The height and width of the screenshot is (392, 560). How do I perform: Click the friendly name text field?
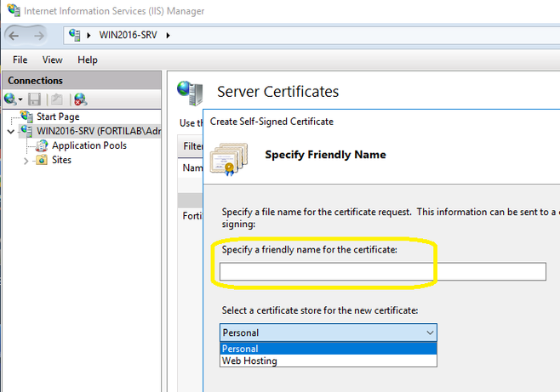pos(382,271)
